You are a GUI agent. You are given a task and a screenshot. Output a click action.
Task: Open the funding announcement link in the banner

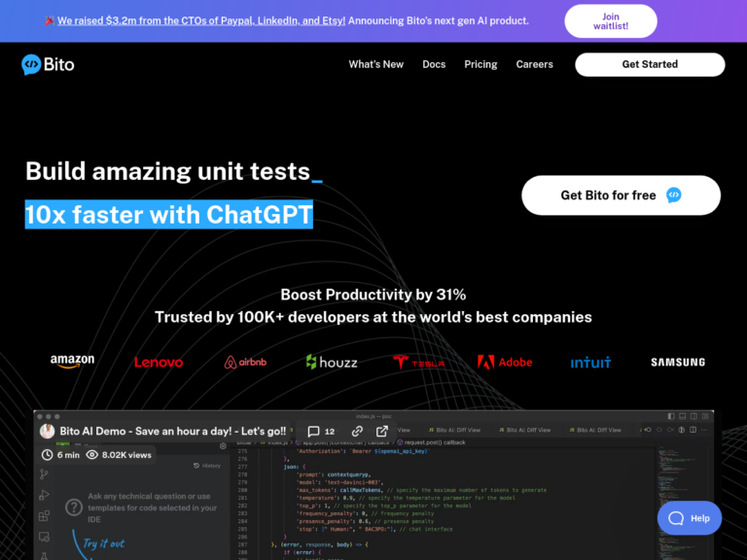pos(200,20)
